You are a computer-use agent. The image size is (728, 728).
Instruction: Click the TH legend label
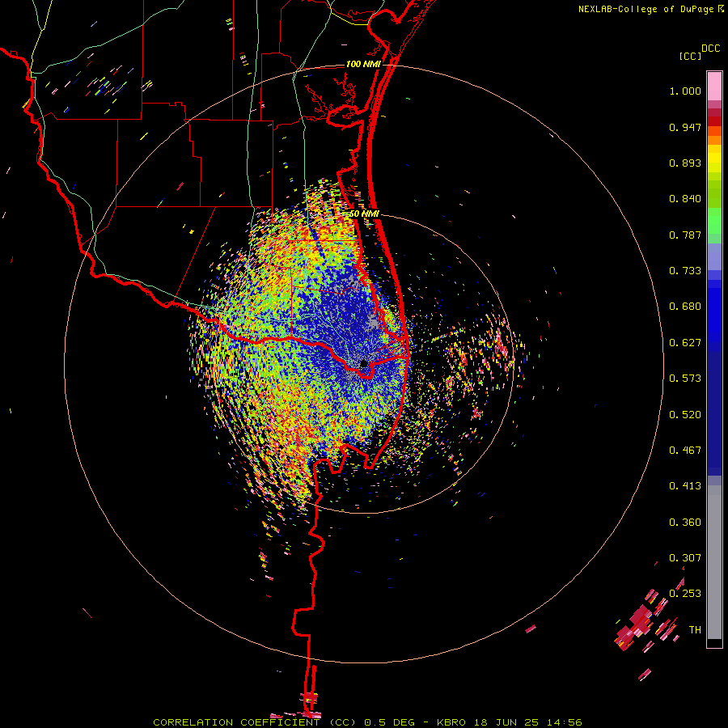[695, 630]
